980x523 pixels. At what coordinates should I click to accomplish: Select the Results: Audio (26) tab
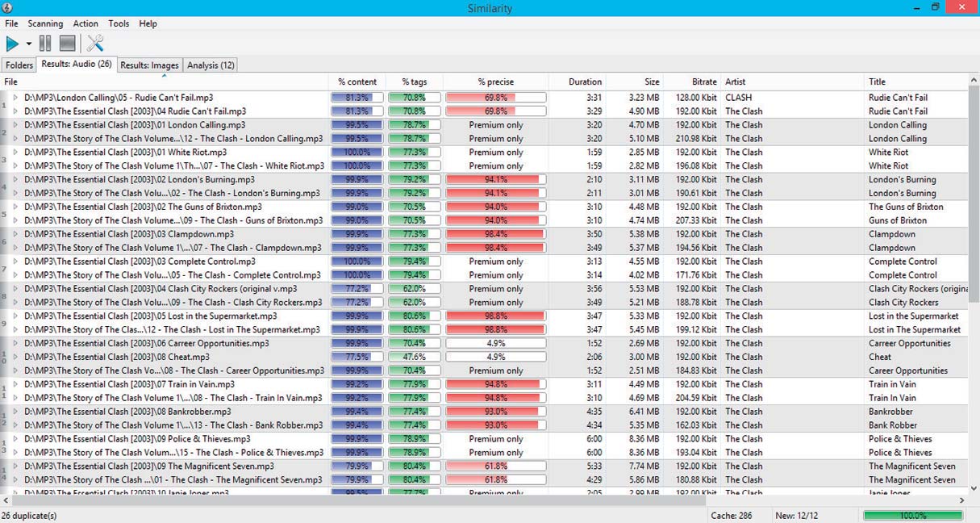point(77,64)
